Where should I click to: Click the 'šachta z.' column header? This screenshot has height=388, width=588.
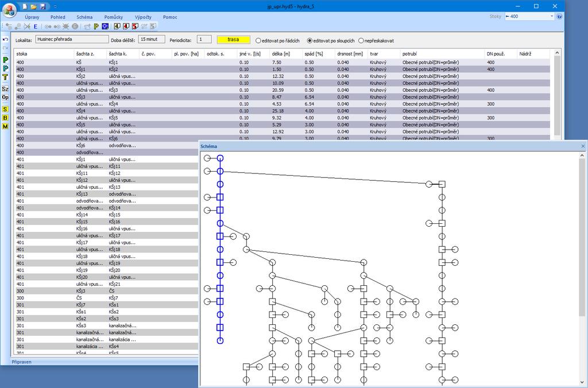pyautogui.click(x=90, y=54)
